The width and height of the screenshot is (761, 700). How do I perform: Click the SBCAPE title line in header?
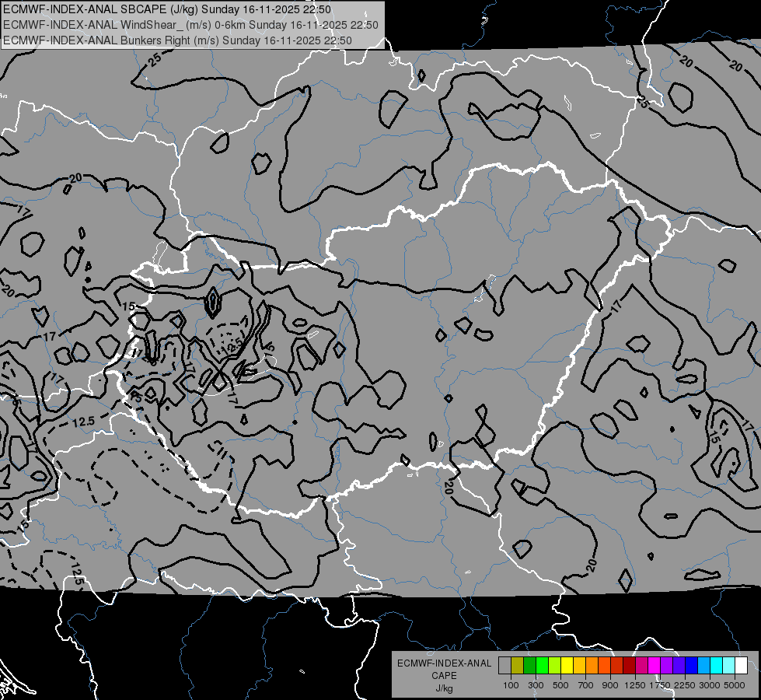tap(167, 9)
